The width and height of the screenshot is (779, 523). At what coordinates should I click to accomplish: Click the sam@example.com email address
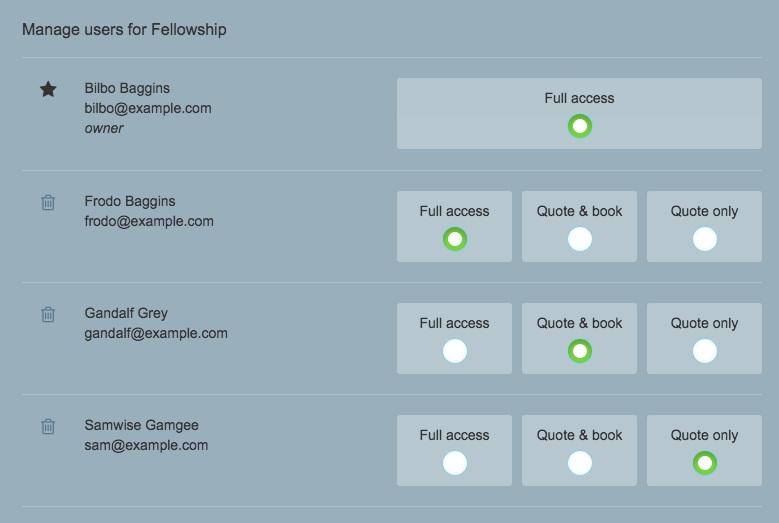[146, 446]
